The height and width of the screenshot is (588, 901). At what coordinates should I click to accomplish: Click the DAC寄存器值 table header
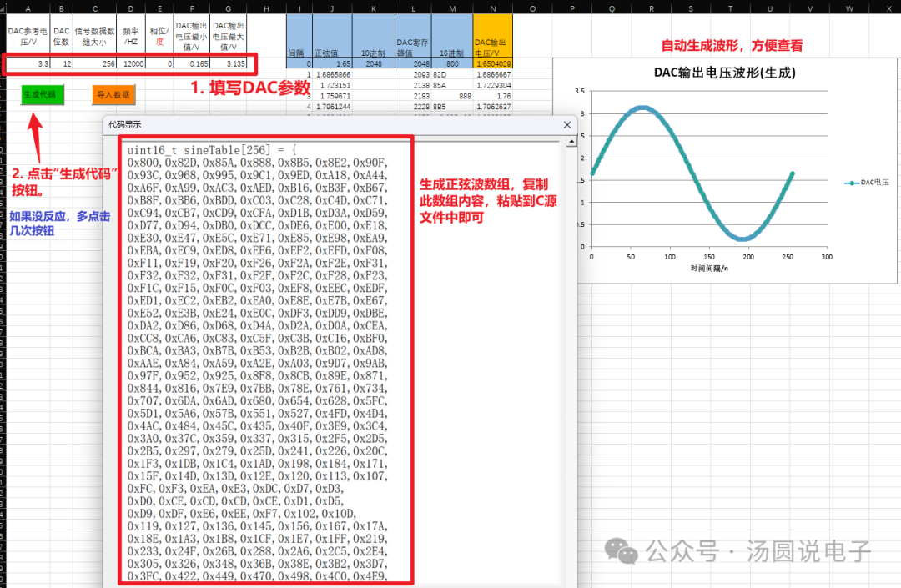pyautogui.click(x=413, y=36)
